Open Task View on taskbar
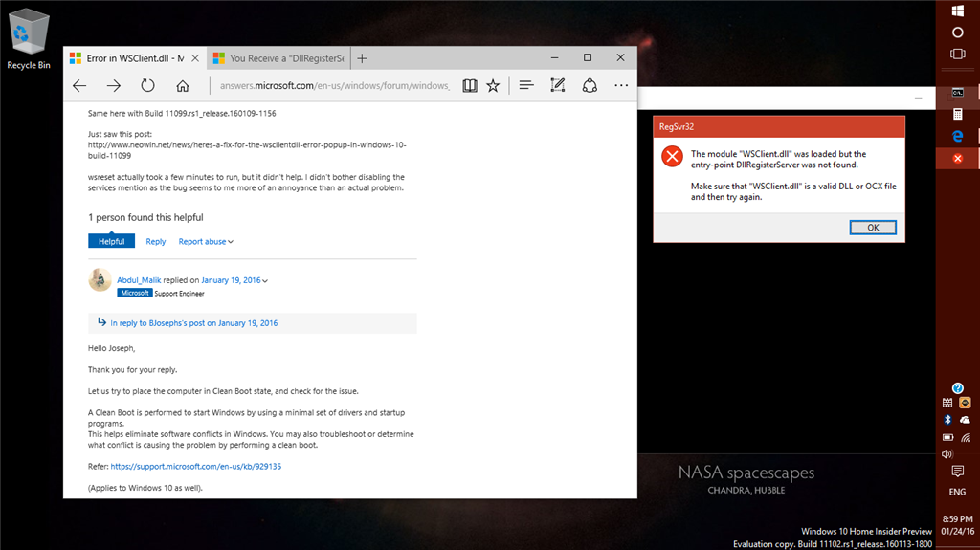The width and height of the screenshot is (980, 550). [x=957, y=54]
